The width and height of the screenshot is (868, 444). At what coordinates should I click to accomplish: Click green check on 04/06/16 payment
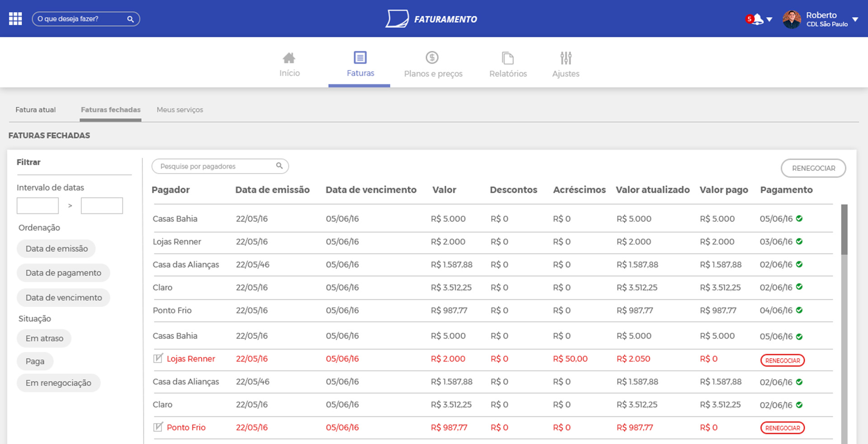point(799,310)
